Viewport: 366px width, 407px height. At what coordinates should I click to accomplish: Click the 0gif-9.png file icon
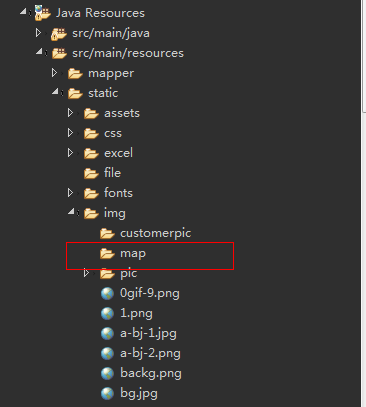tap(107, 293)
